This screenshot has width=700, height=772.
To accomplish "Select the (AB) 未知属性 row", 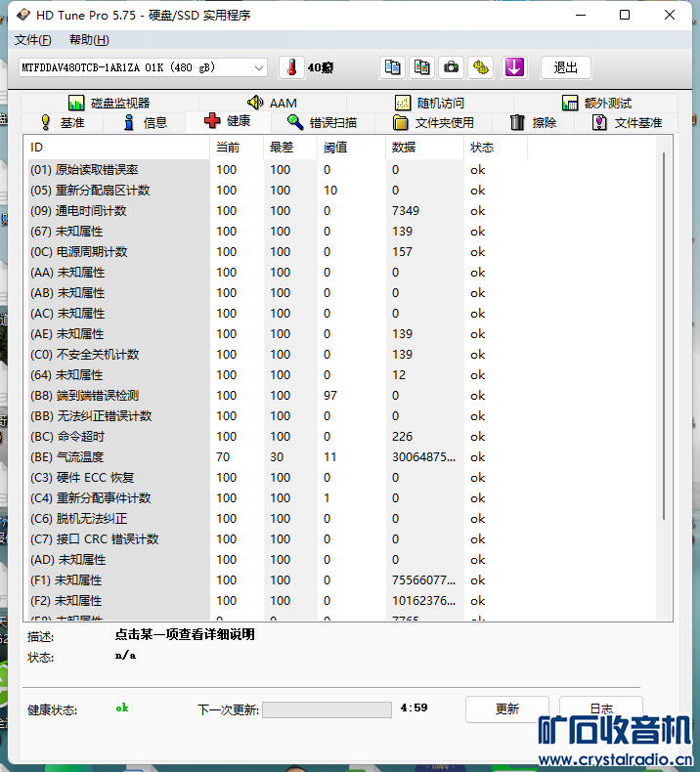I will point(341,293).
